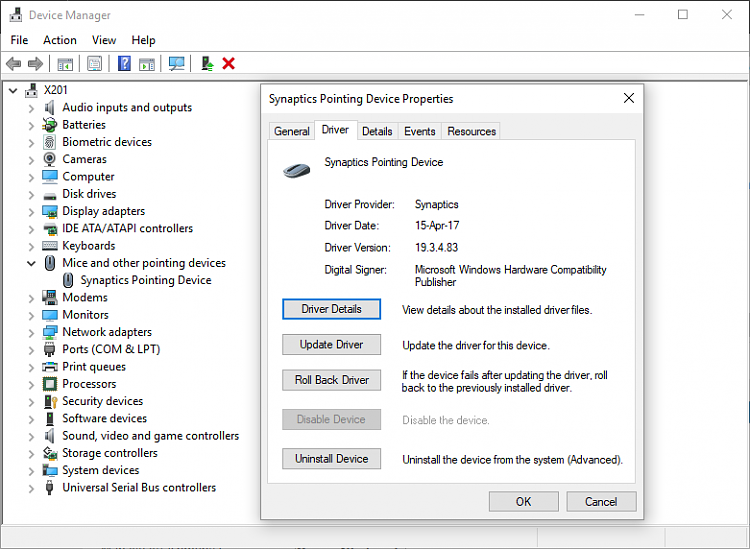Expand Ports (COM & LPT) chevron
This screenshot has width=750, height=549.
pyautogui.click(x=31, y=350)
